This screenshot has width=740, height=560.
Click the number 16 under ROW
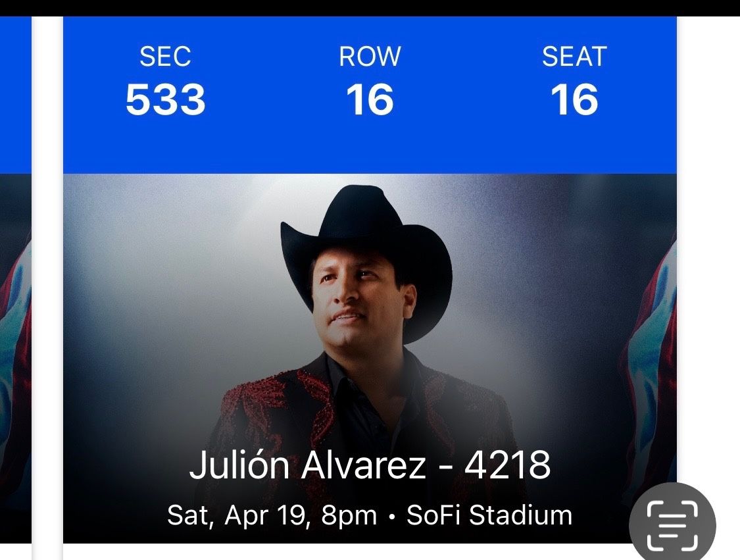370,100
